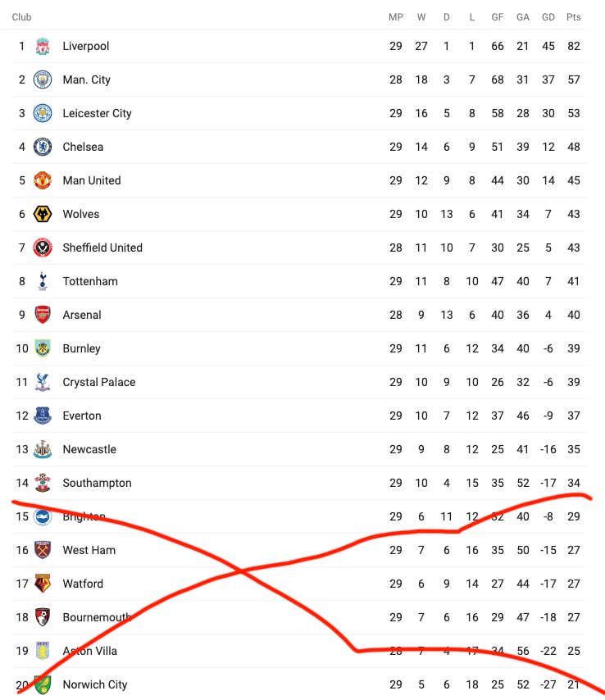Click the Wolves club logo
The height and width of the screenshot is (700, 605).
point(43,214)
